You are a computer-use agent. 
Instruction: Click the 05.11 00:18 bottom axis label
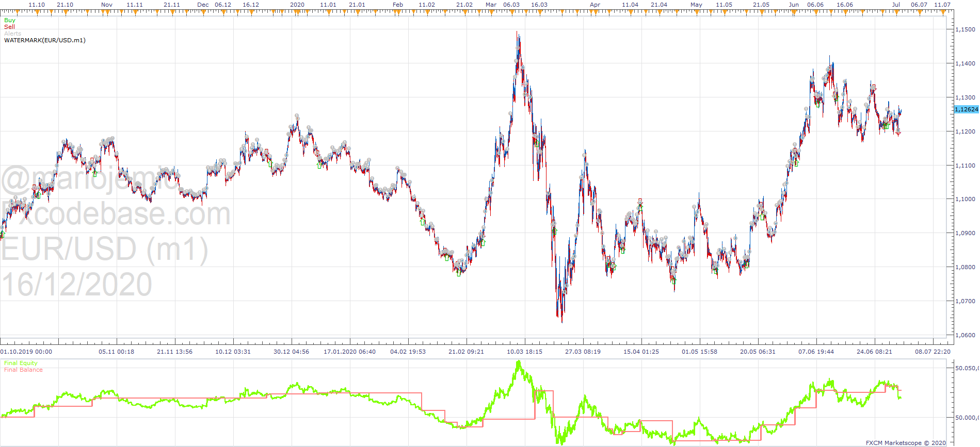[117, 352]
